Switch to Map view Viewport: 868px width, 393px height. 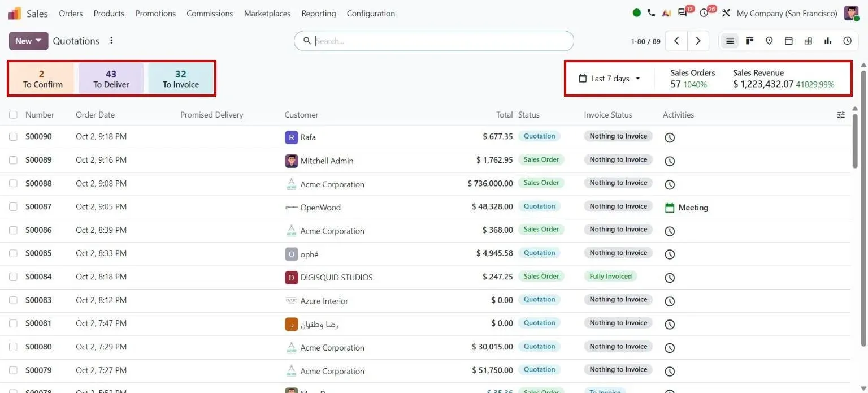[x=769, y=41]
